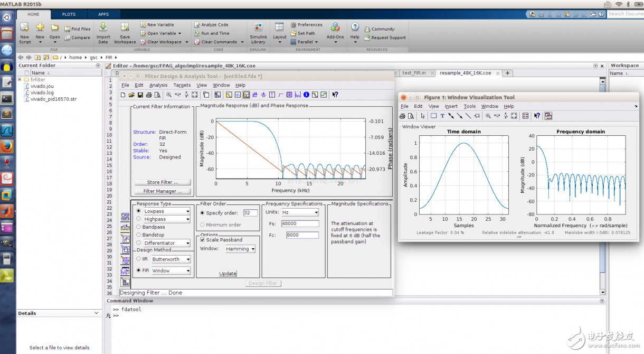Image resolution: width=644 pixels, height=354 pixels.
Task: Select the insert text 'T' tool in Figure toolbar
Action: tap(442, 116)
